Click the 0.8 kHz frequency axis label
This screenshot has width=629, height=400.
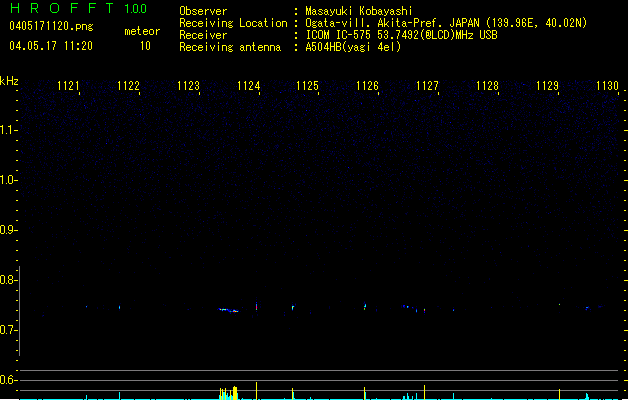pyautogui.click(x=8, y=280)
